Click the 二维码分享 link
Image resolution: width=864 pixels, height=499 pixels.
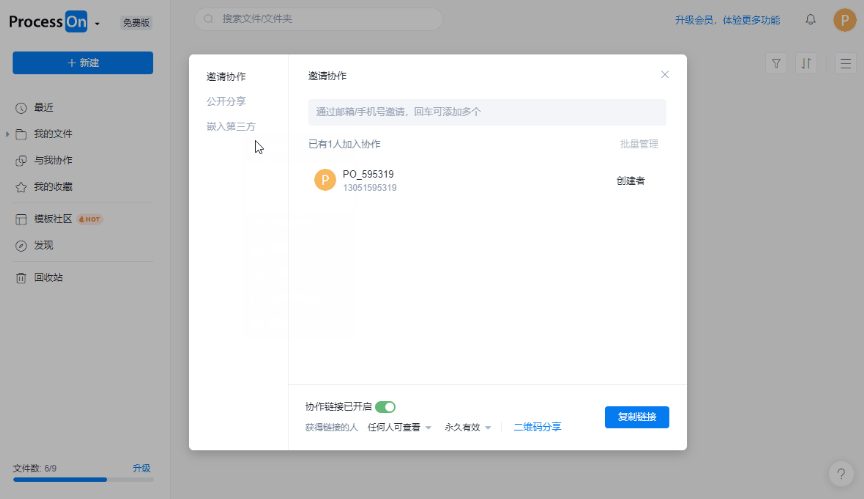(x=537, y=427)
